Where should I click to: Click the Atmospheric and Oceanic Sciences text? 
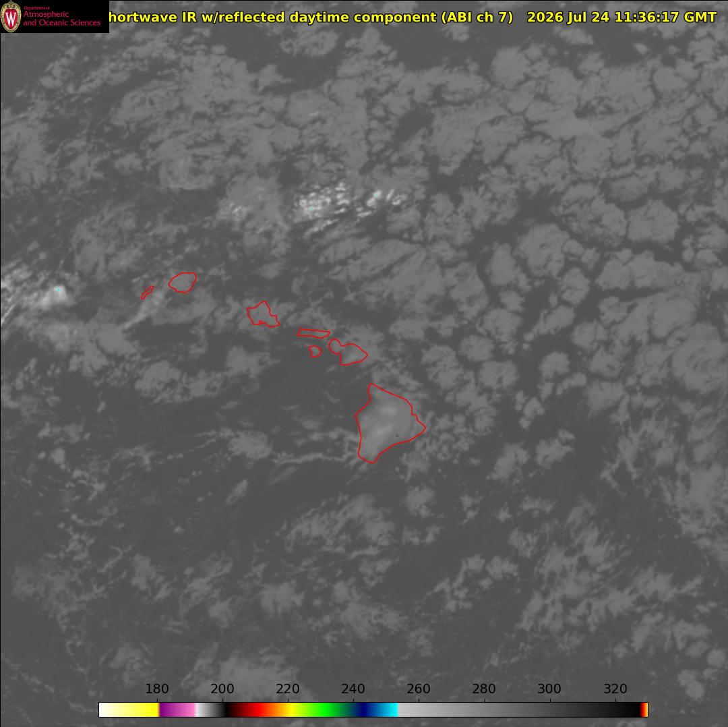pyautogui.click(x=62, y=18)
